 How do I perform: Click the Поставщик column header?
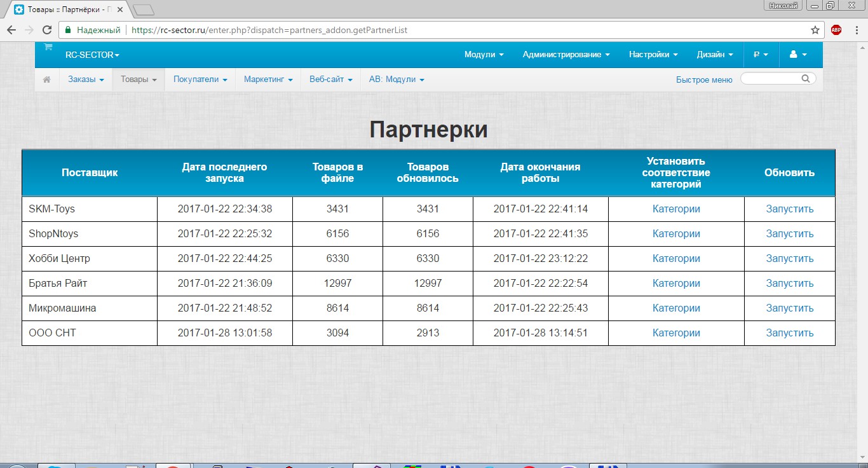click(90, 173)
